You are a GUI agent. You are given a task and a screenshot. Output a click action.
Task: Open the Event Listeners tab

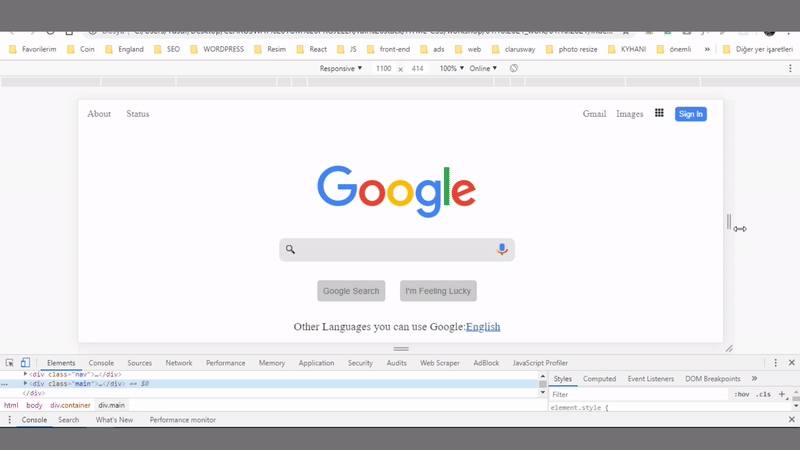pos(651,379)
